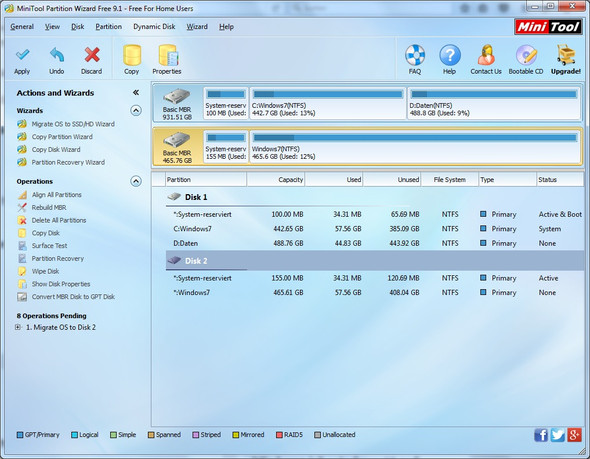Image resolution: width=590 pixels, height=459 pixels.
Task: Select 100.00 MB System-reserviert row
Action: pyautogui.click(x=375, y=214)
